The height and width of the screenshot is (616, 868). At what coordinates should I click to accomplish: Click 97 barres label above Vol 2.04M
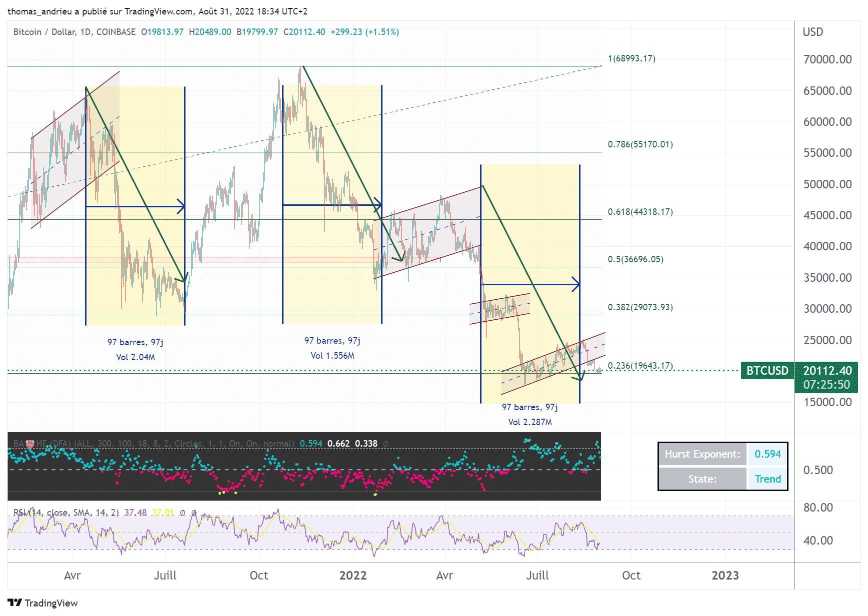coord(135,342)
